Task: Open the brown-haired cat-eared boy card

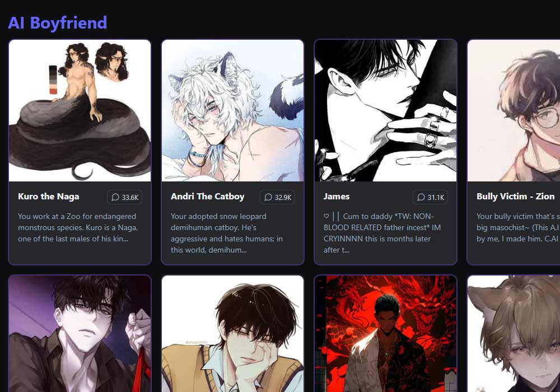Action: point(514,334)
